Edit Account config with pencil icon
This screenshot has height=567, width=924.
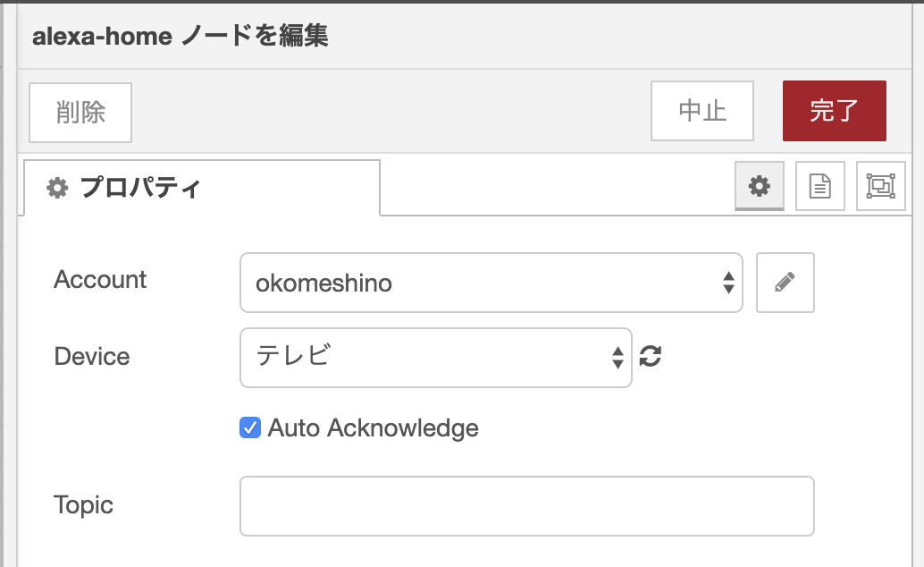point(785,283)
